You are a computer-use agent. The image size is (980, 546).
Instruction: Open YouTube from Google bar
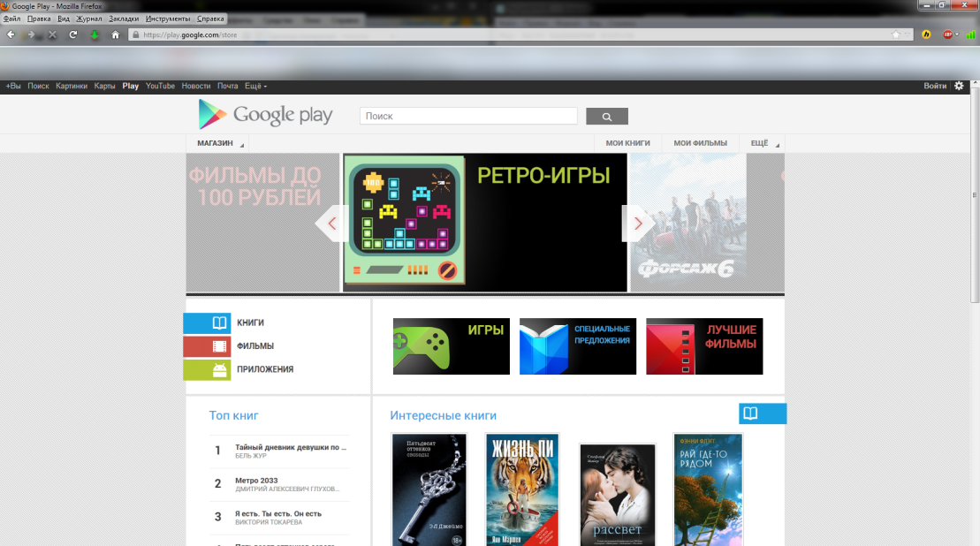160,87
